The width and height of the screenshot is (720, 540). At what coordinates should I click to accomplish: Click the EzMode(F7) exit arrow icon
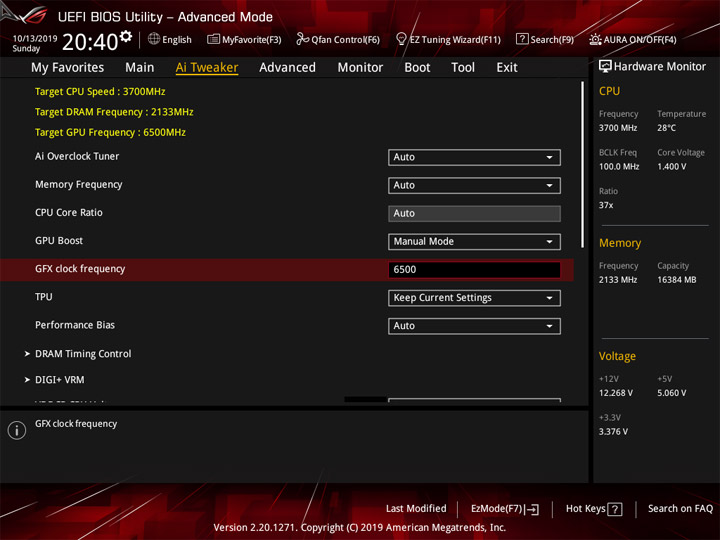pos(532,509)
